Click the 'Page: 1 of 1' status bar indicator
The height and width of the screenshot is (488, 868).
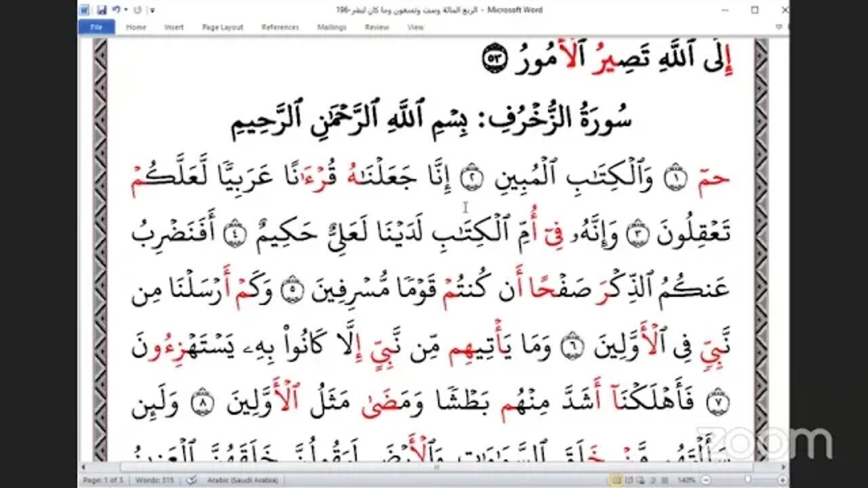pos(102,480)
